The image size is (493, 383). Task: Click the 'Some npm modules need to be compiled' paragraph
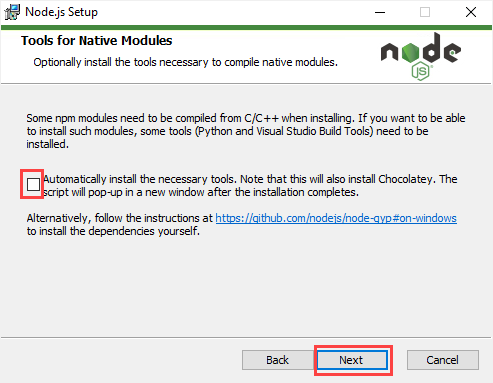[246, 131]
